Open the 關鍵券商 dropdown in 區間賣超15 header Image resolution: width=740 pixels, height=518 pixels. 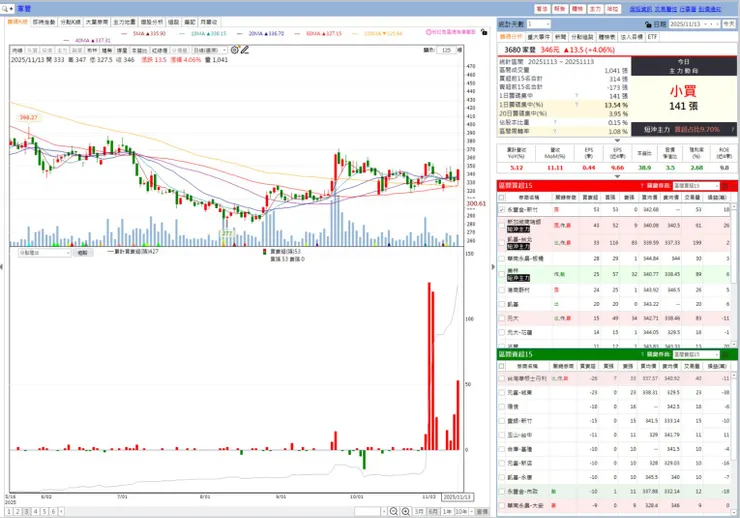point(696,354)
